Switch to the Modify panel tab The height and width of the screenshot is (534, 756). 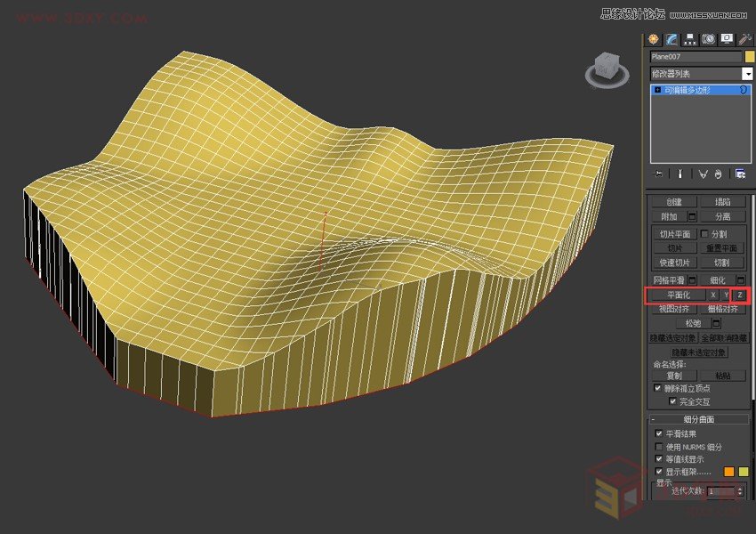click(672, 39)
